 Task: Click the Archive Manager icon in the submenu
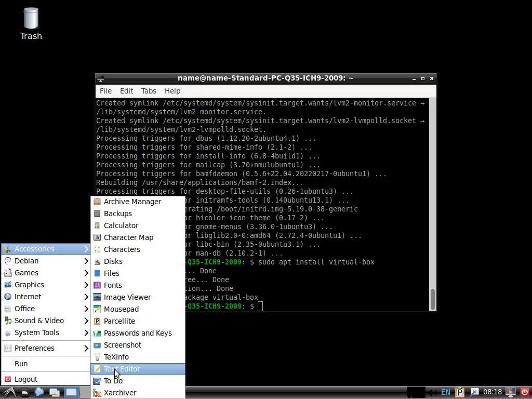[97, 202]
